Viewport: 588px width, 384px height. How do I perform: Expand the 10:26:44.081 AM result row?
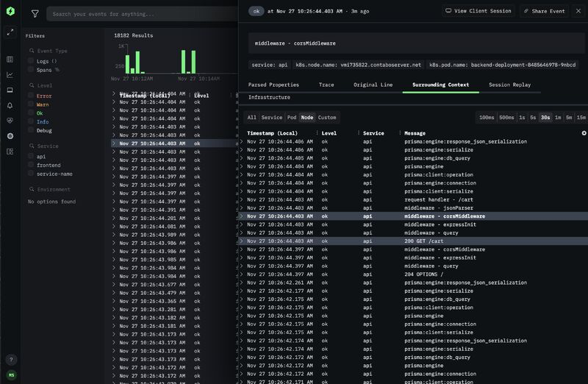114,227
